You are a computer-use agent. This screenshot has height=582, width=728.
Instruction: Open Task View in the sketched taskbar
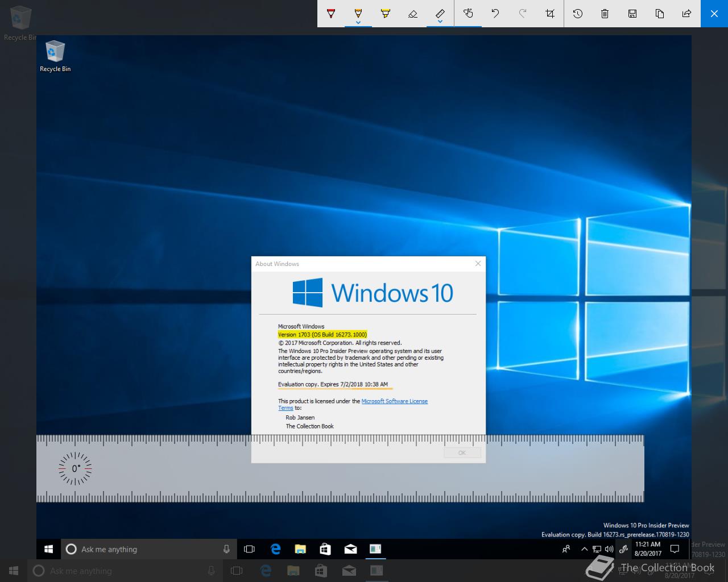pyautogui.click(x=249, y=549)
